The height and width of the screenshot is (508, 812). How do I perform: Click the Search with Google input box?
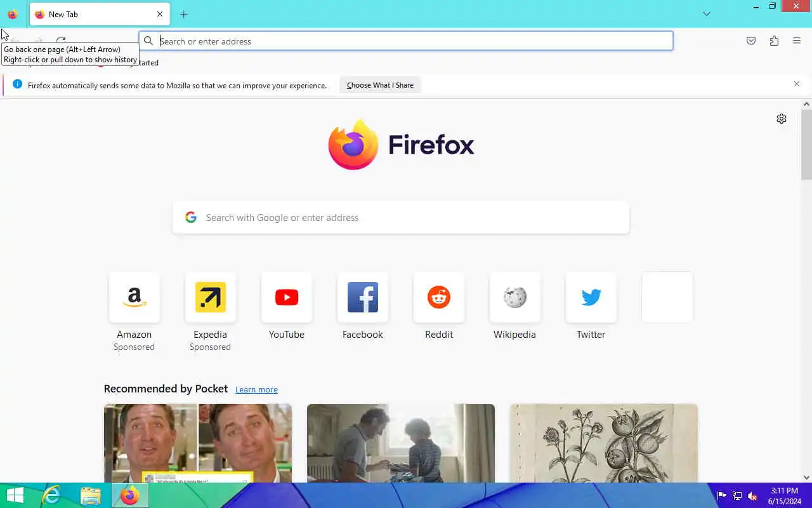click(x=401, y=217)
